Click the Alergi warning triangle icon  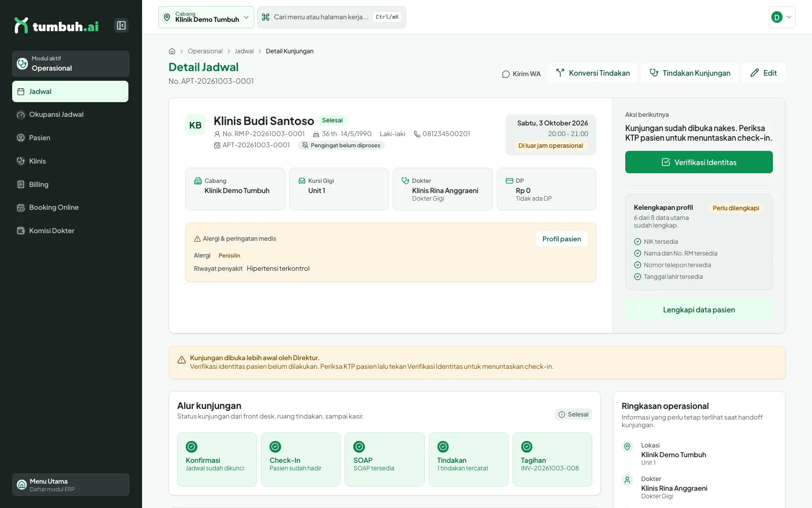197,239
